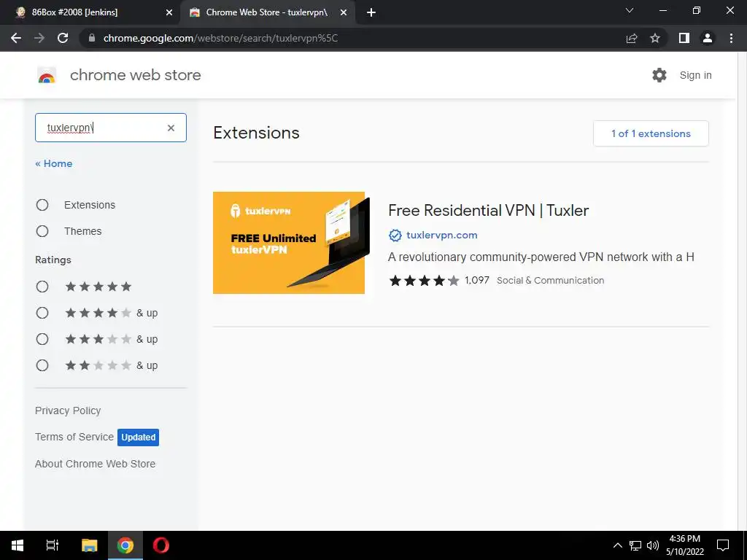Viewport: 747px width, 560px height.
Task: Switch to 86Box #2008 Jenkins tab
Action: click(90, 12)
